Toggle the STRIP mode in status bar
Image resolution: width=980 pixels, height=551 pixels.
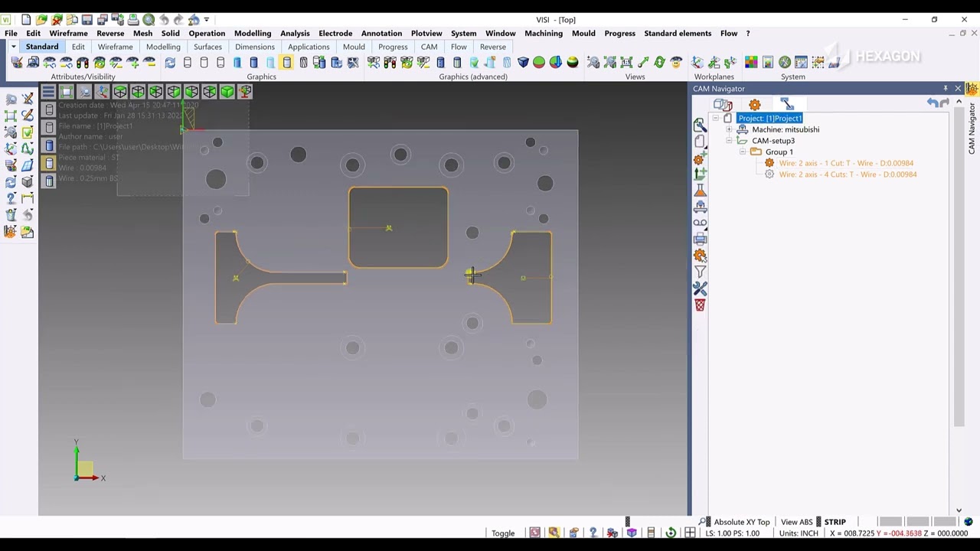pyautogui.click(x=835, y=522)
